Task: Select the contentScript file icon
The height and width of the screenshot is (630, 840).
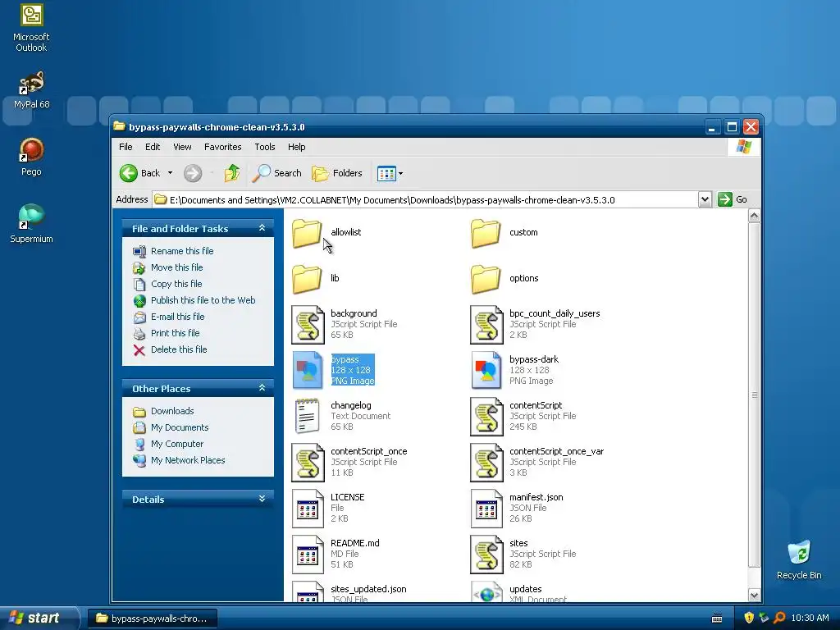Action: [487, 416]
